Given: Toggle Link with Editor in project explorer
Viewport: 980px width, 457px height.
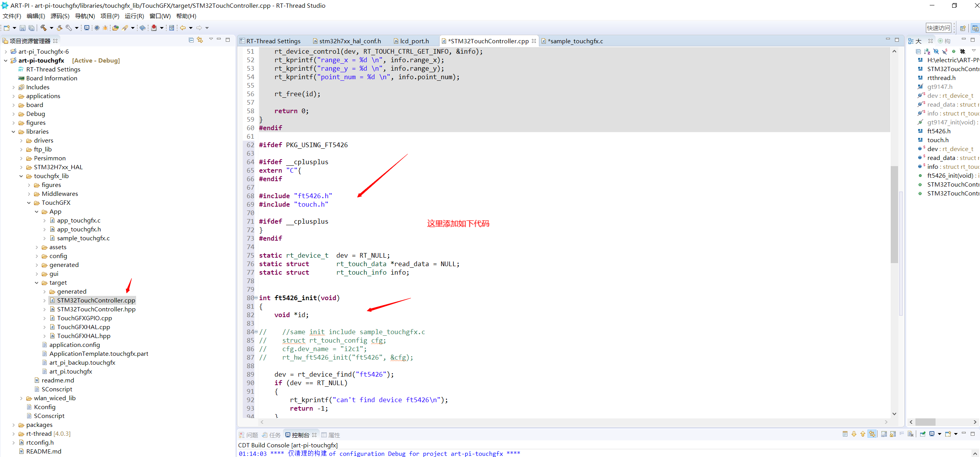Looking at the screenshot, I should [x=200, y=40].
